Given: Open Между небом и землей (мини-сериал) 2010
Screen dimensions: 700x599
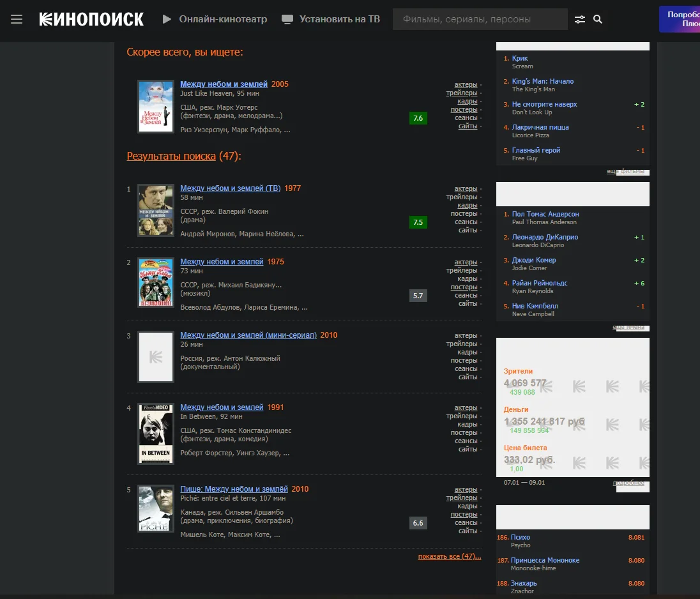Looking at the screenshot, I should pos(248,335).
